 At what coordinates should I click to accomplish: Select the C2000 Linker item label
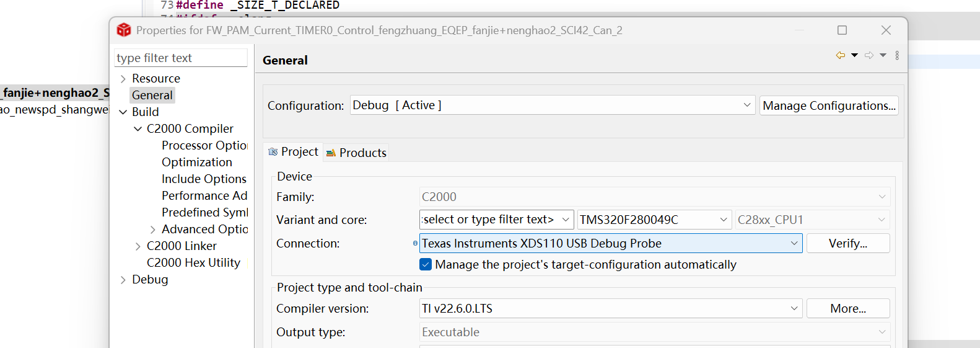(x=182, y=246)
